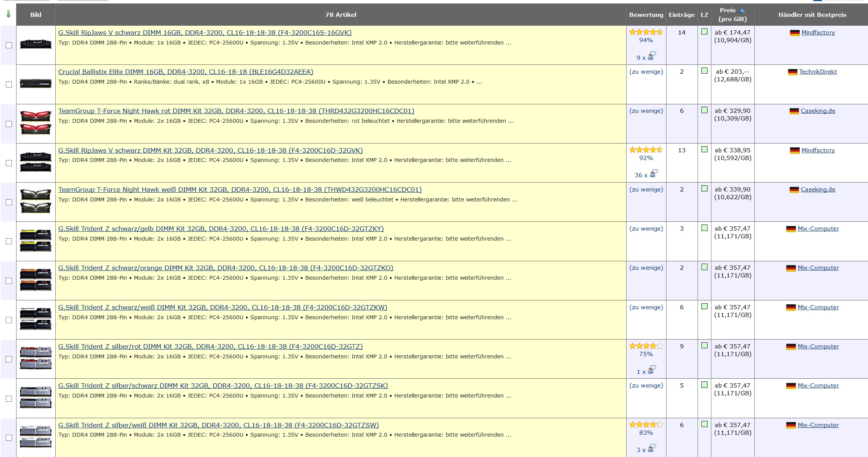868x457 pixels.
Task: Click the LZ column header
Action: click(704, 15)
